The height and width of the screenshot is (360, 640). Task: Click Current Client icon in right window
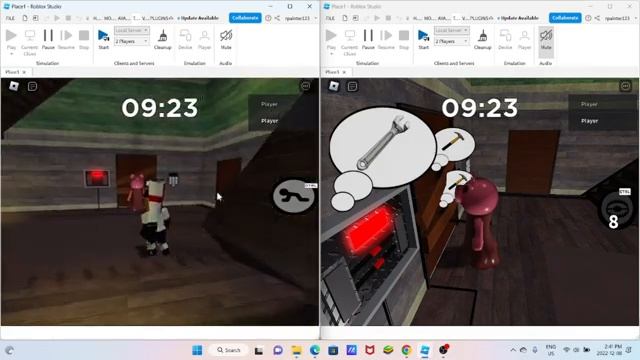[349, 41]
